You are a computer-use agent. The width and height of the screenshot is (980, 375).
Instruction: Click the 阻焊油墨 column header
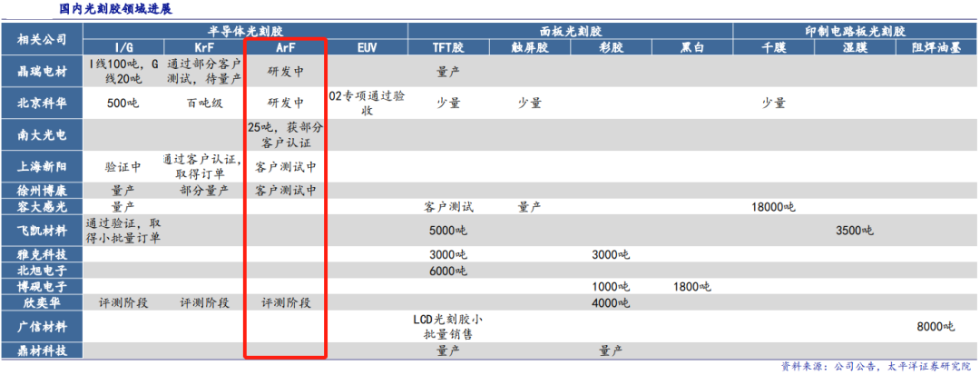click(x=936, y=47)
